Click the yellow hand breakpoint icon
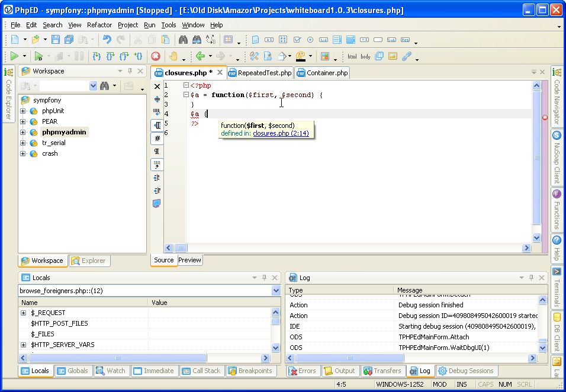 [x=173, y=56]
